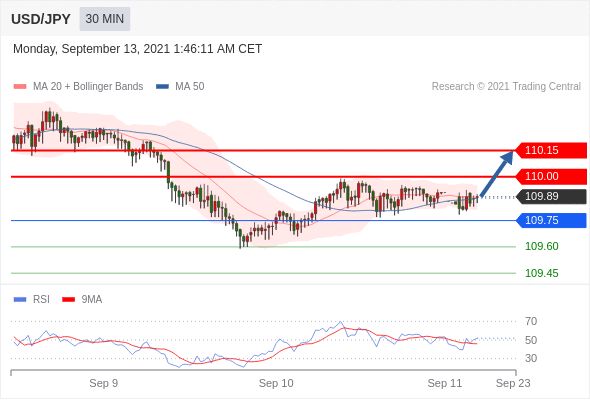Click the RSI 50 level label
Image resolution: width=590 pixels, height=400 pixels.
pos(531,340)
